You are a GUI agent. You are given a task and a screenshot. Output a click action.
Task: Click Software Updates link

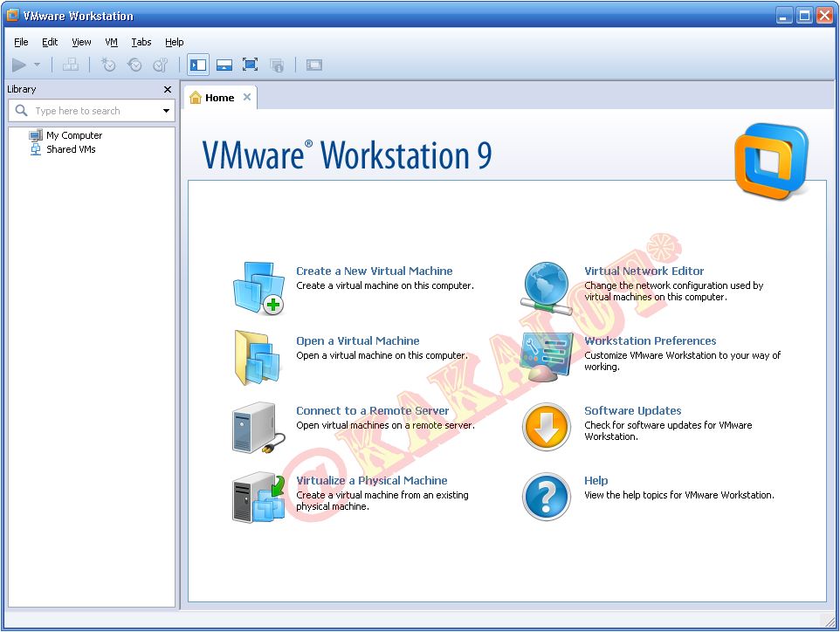point(633,411)
